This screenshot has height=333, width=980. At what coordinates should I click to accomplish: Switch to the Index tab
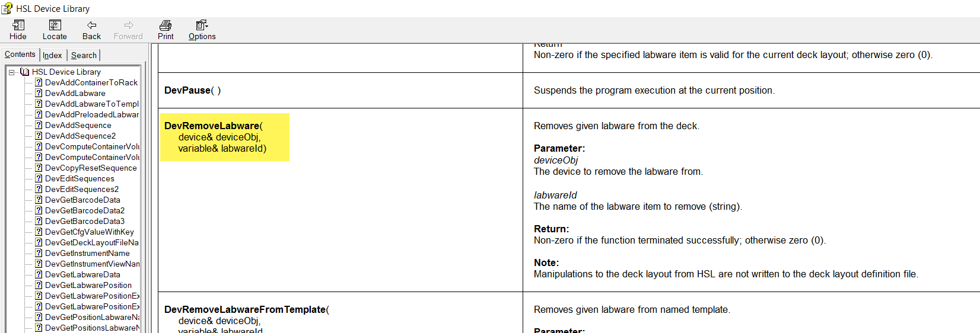click(52, 55)
